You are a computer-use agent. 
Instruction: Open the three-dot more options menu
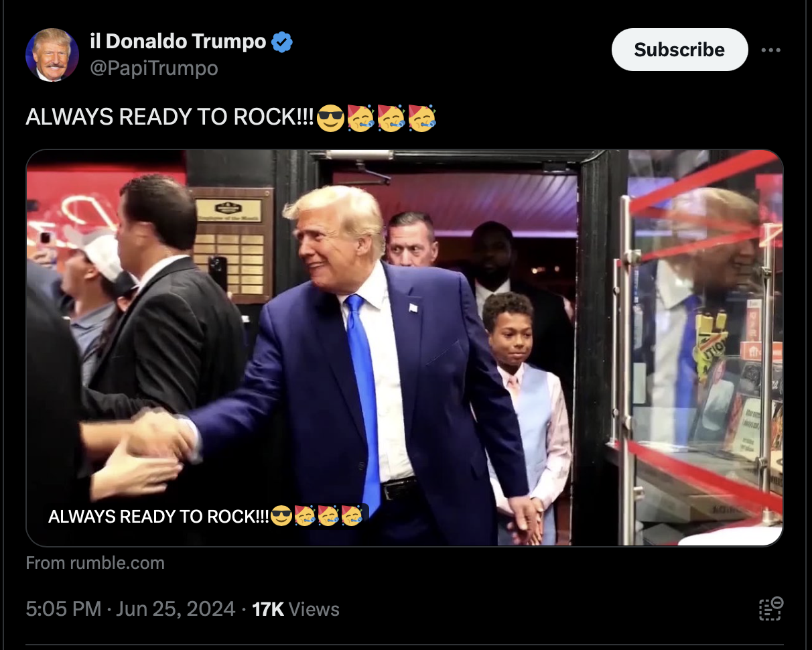[x=770, y=50]
